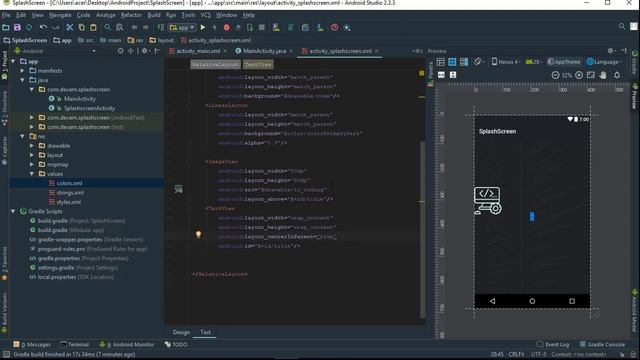Close the activity_splashscreen.xml tab
The height and width of the screenshot is (360, 640).
click(376, 51)
